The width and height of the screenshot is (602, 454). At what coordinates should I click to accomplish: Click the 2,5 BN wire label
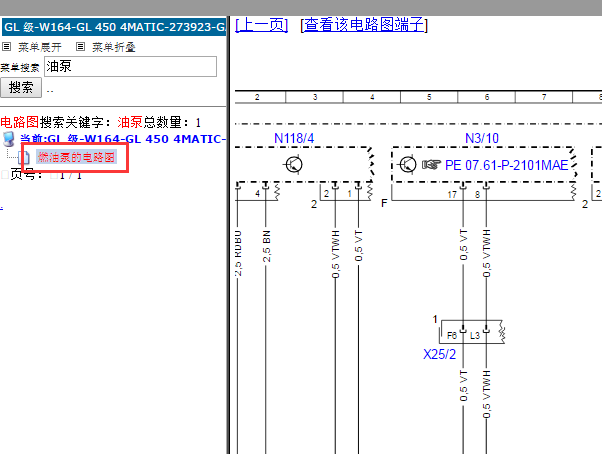[x=266, y=246]
